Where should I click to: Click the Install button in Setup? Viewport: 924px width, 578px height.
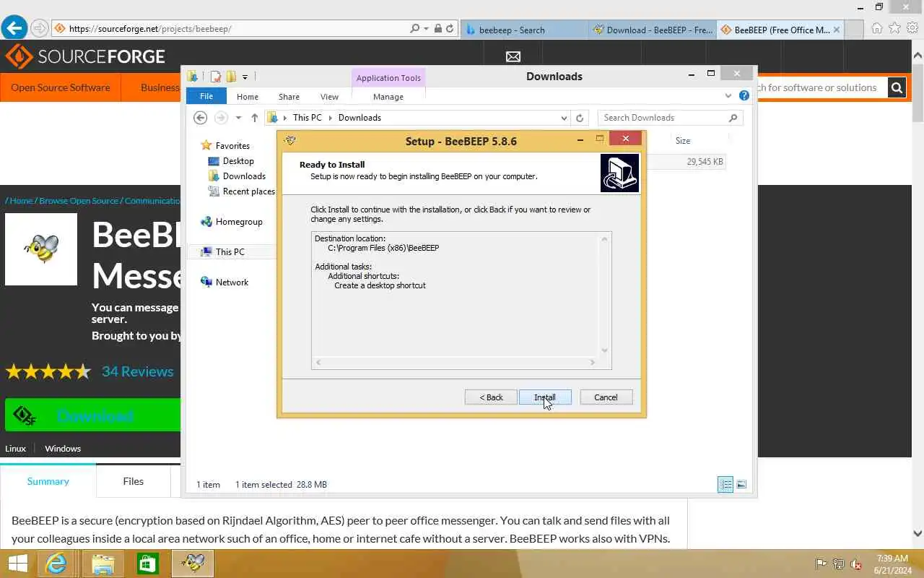[x=545, y=397]
